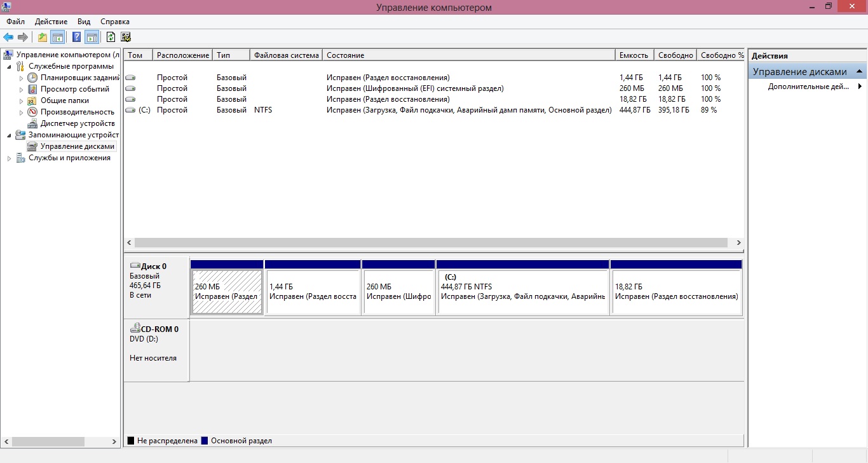Expand the Службы и приложения node
The image size is (868, 463).
coord(9,158)
